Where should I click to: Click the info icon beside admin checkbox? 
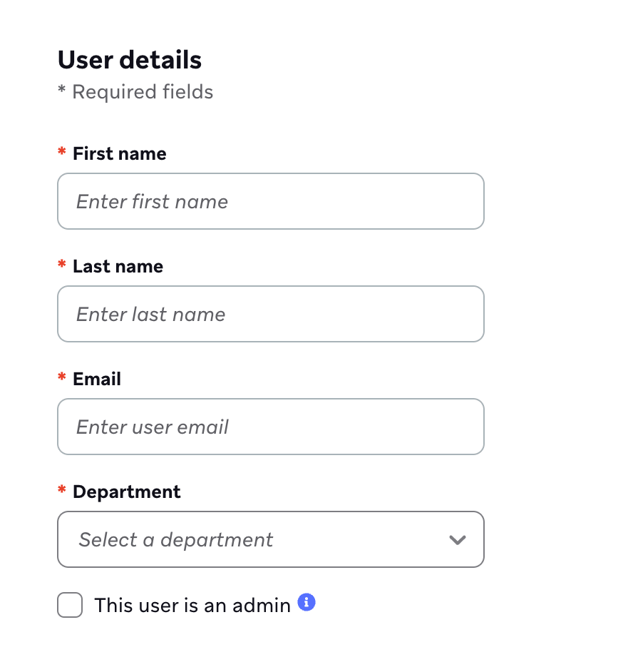(307, 603)
